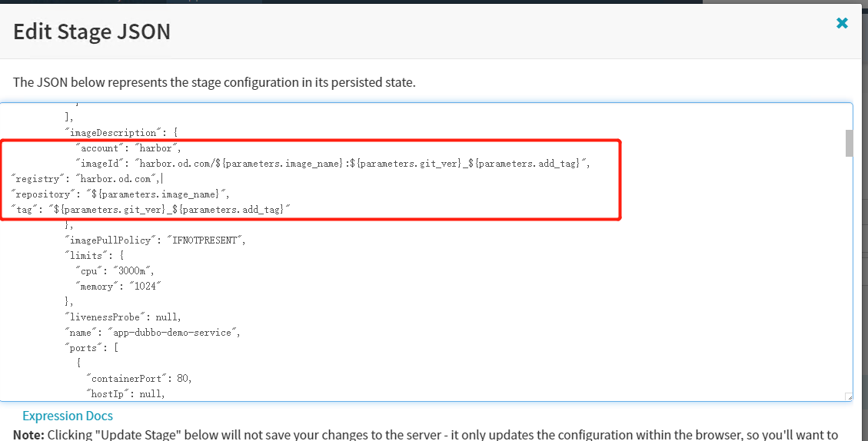868x441 pixels.
Task: Close the Edit Stage JSON dialog
Action: pos(842,24)
